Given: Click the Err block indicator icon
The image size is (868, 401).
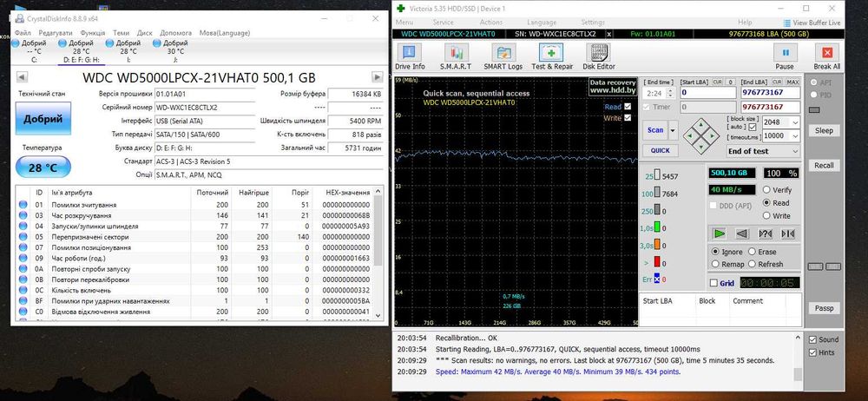Looking at the screenshot, I should pos(657,279).
